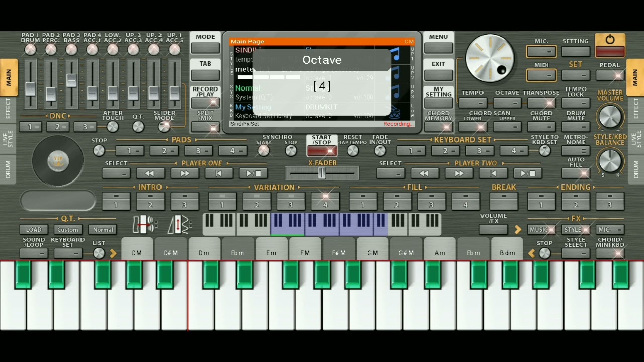Open the right DRUM side tab
This screenshot has width=644, height=362.
(635, 169)
